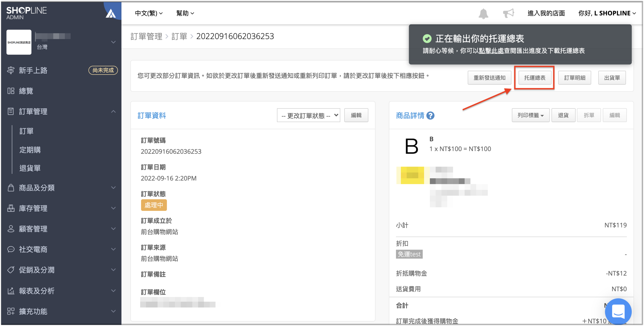Open the announcements megaphone icon

pos(508,13)
